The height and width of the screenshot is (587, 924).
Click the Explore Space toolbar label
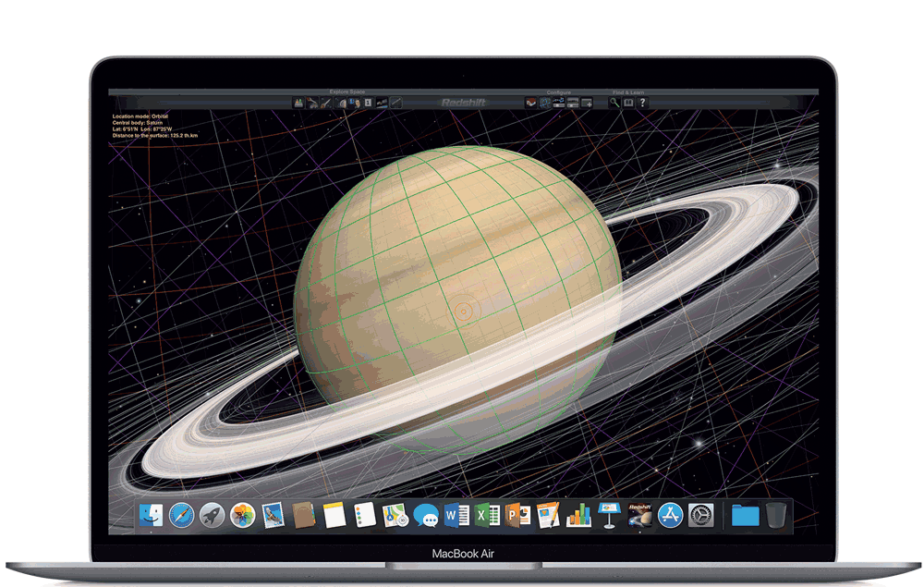click(x=347, y=92)
